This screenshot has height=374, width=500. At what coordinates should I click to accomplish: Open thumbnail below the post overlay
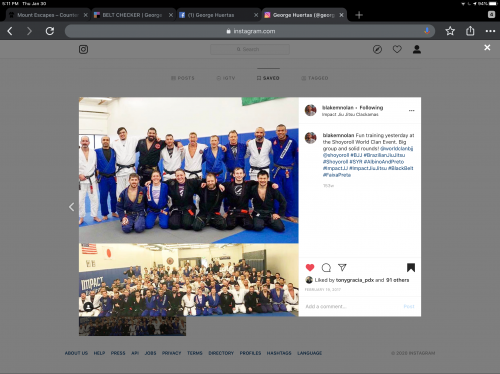(132, 326)
